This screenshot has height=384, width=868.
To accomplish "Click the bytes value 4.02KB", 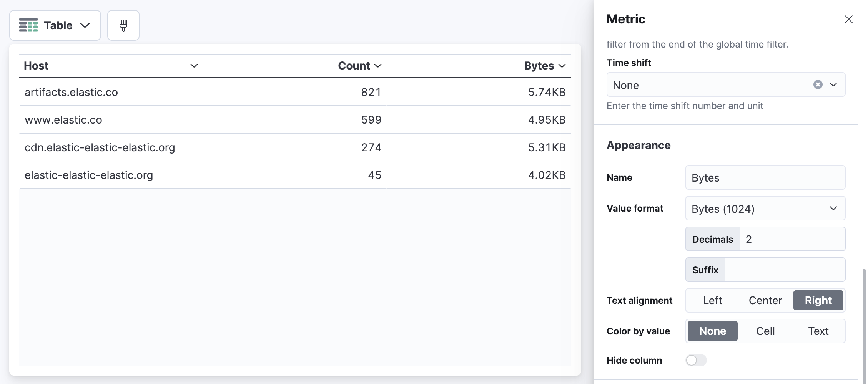I will (x=547, y=175).
